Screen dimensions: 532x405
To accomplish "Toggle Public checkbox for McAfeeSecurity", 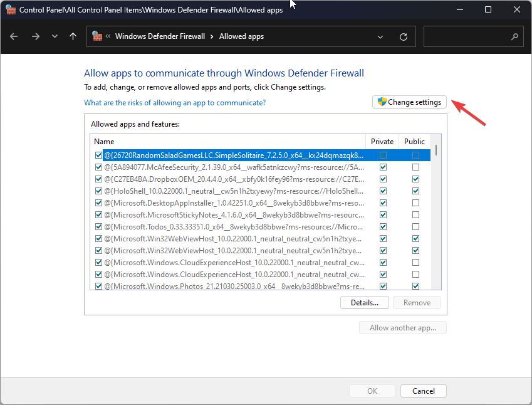I will coord(415,167).
